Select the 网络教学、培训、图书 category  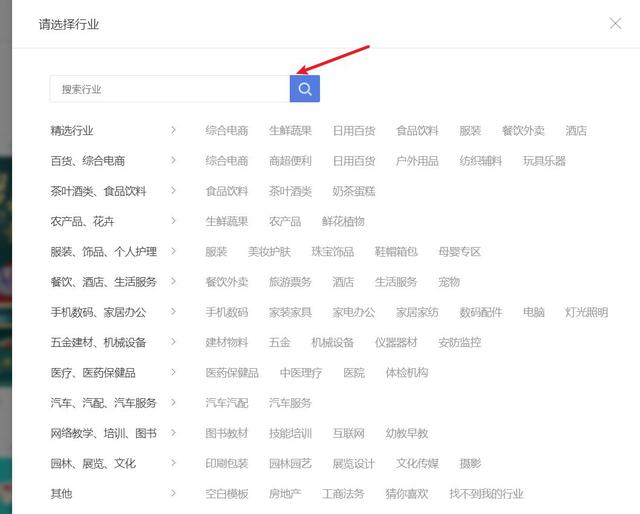coord(103,433)
